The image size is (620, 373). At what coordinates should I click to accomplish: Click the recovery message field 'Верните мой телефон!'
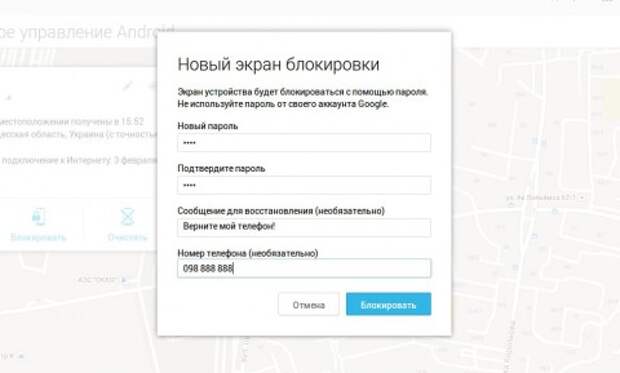coord(304,227)
